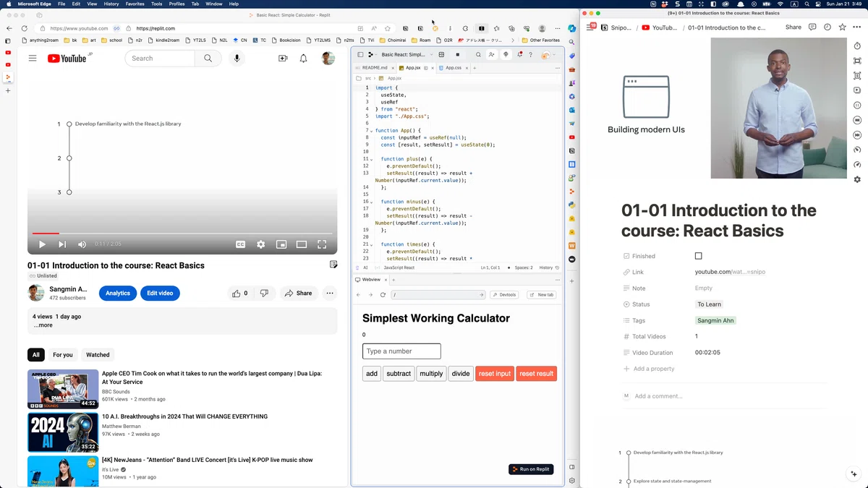
Task: Switch YouTube player to miniplayer
Action: point(281,244)
